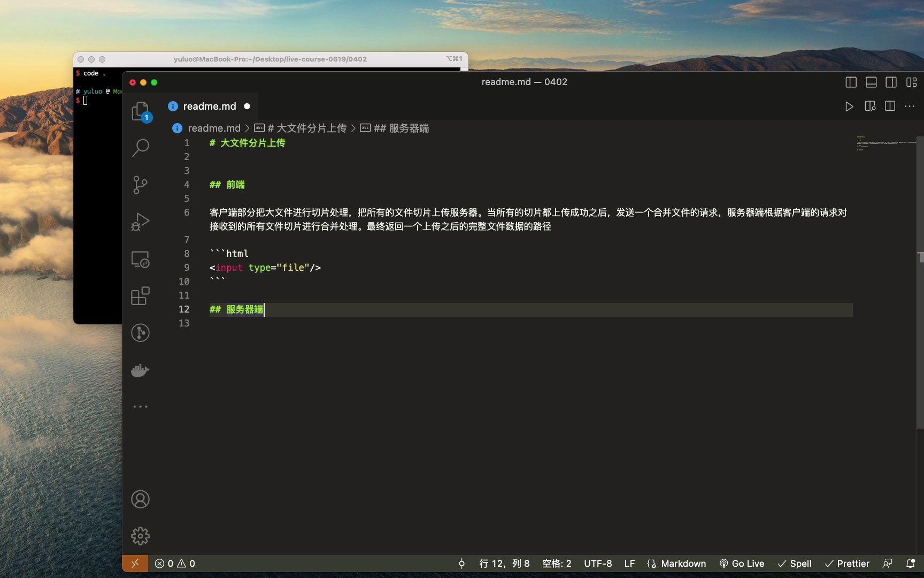Select the readme.md editor tab
Screen dimensions: 924x578
[210, 107]
